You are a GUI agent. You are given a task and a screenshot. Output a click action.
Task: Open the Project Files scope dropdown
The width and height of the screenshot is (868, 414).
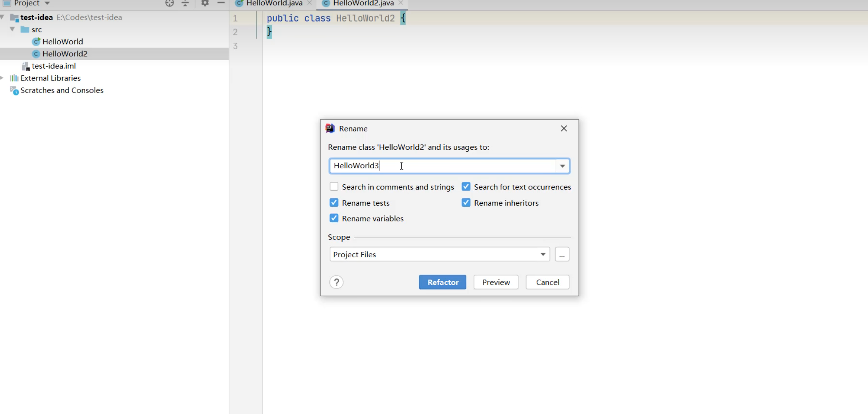542,254
